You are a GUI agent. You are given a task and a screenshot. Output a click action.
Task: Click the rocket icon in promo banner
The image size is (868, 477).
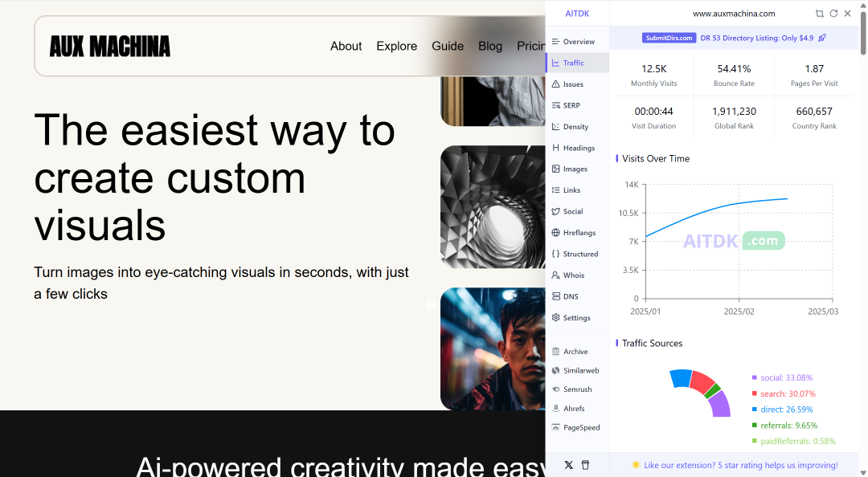pyautogui.click(x=823, y=38)
